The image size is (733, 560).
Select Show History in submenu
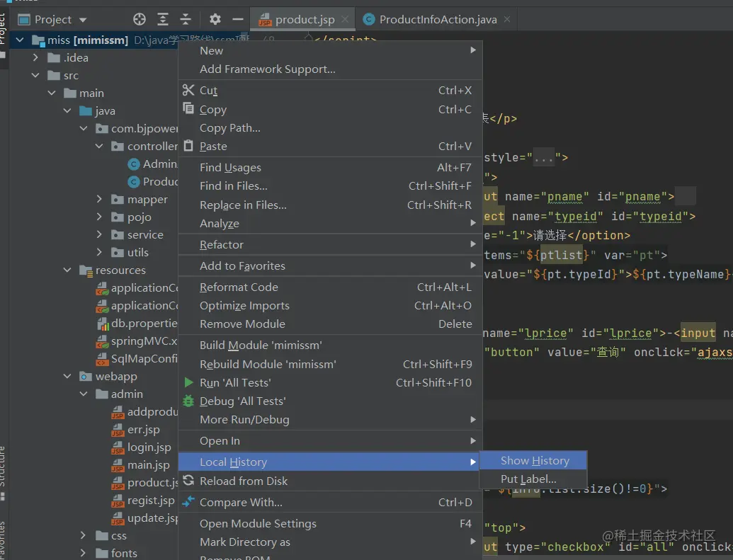(x=533, y=460)
